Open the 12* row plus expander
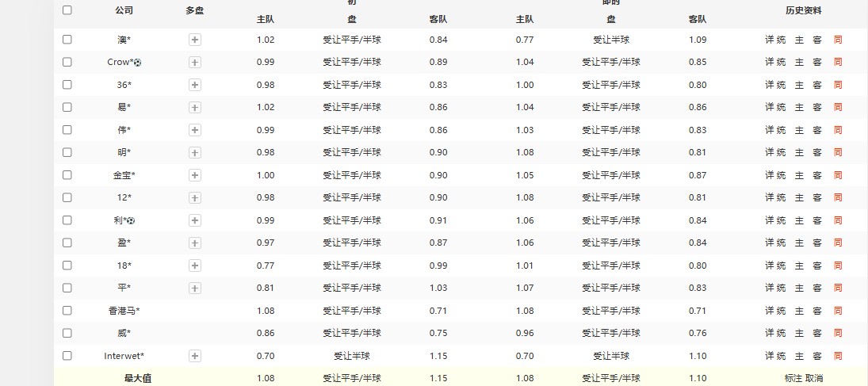The image size is (868, 386). pos(195,197)
